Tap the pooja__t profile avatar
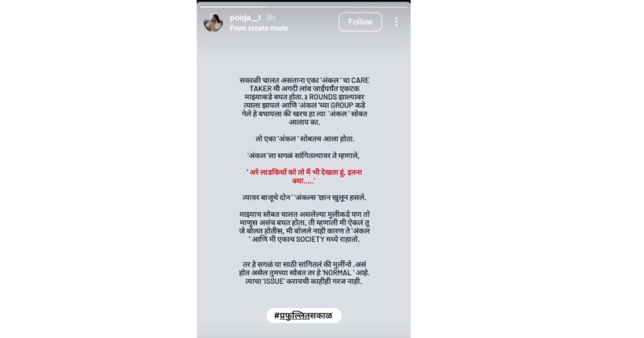Image resolution: width=644 pixels, height=338 pixels. coord(213,22)
